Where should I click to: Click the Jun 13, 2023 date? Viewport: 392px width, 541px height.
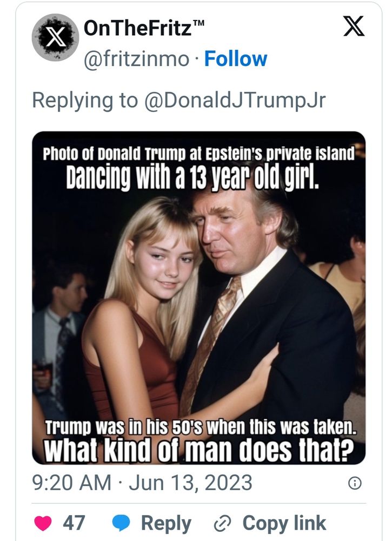(x=190, y=482)
